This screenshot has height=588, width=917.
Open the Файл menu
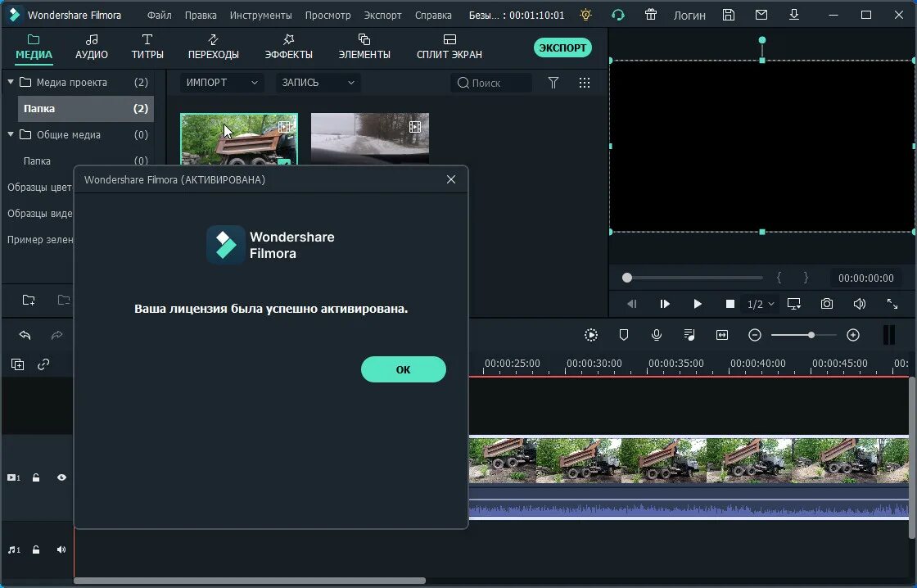click(159, 16)
